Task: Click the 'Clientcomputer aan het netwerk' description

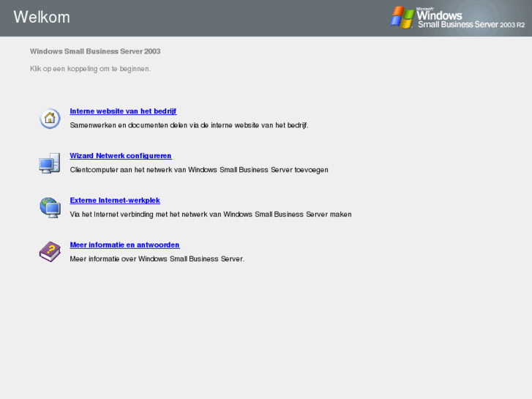Action: coord(199,169)
